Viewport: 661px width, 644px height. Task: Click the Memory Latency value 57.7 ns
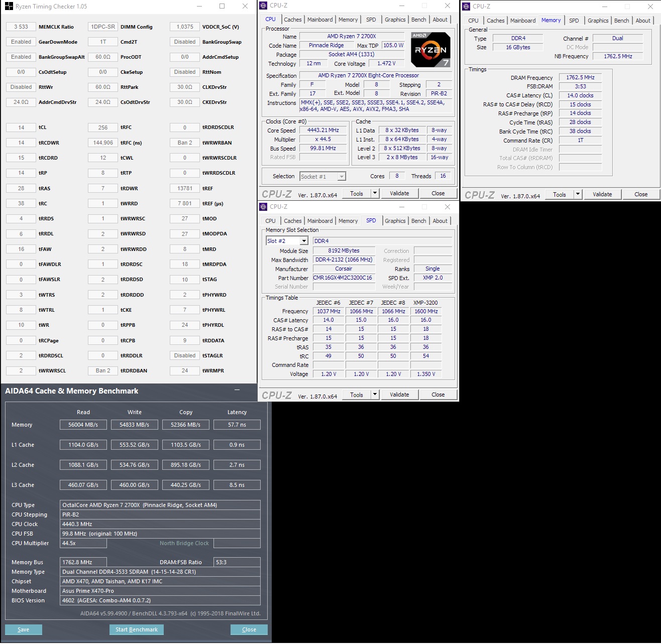237,425
